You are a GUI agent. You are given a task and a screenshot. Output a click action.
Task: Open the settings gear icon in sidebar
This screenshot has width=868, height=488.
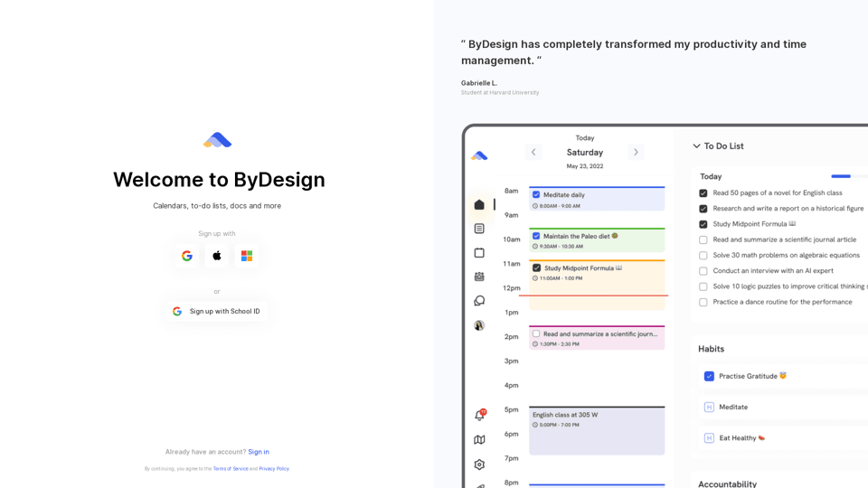point(479,465)
